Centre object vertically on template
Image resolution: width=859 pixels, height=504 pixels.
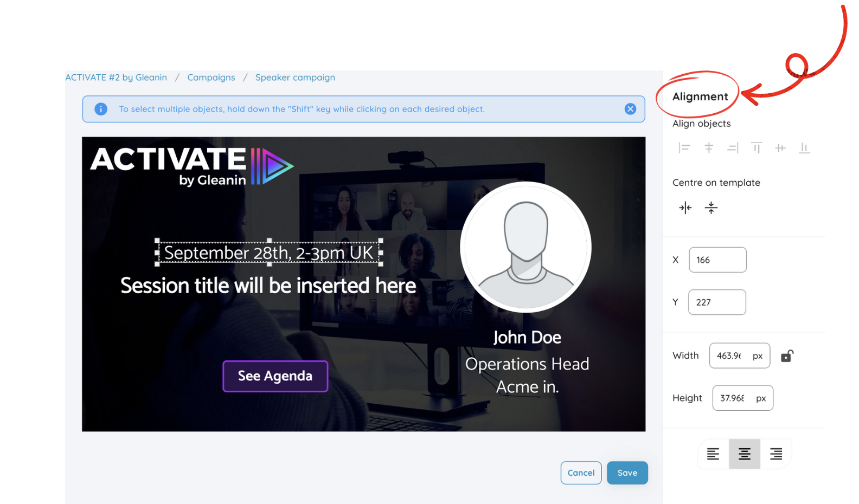[x=711, y=208]
